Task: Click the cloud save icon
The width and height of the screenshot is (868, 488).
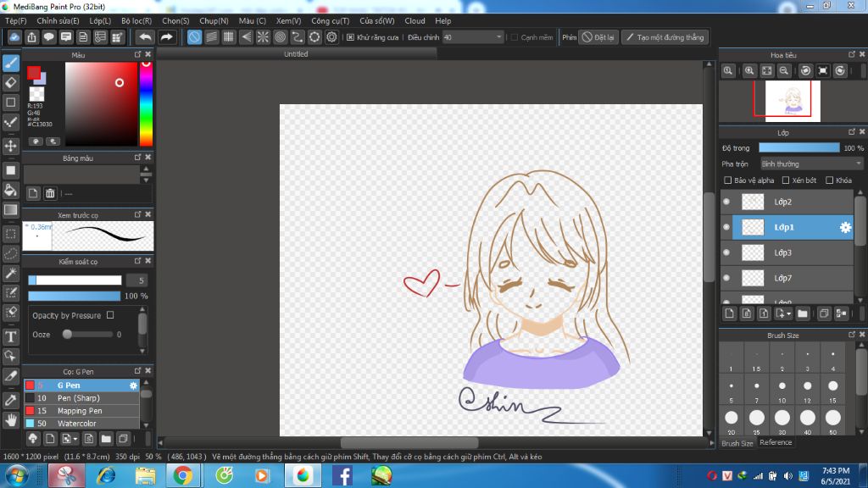Action: tap(14, 37)
